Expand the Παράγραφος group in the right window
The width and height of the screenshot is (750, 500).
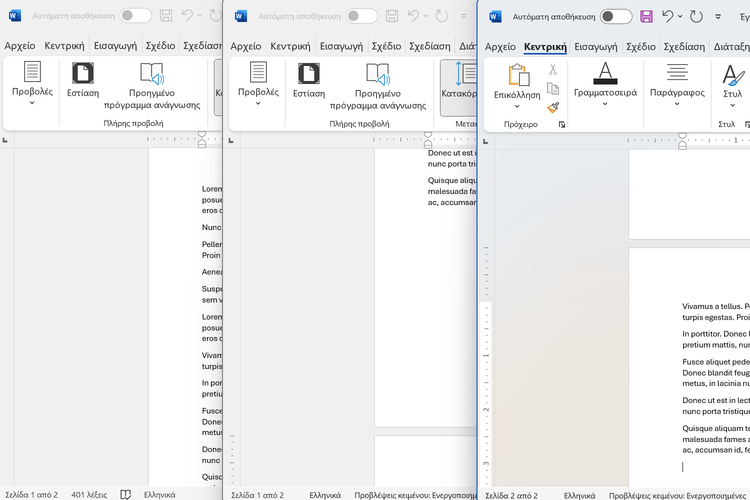pos(677,104)
